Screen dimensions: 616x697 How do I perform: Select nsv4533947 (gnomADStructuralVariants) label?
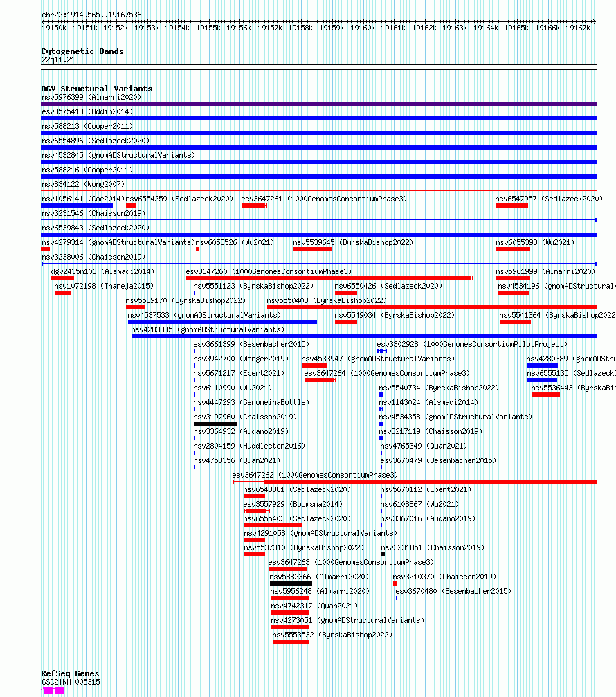[x=378, y=359]
